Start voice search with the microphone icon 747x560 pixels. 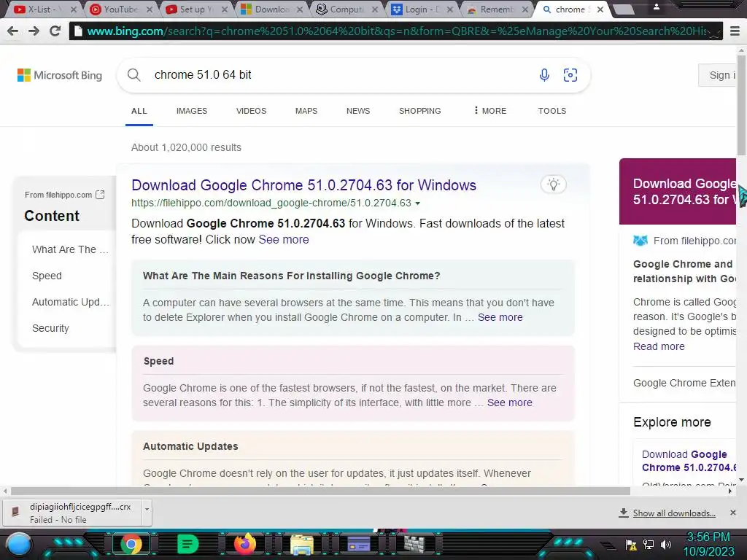coord(544,75)
